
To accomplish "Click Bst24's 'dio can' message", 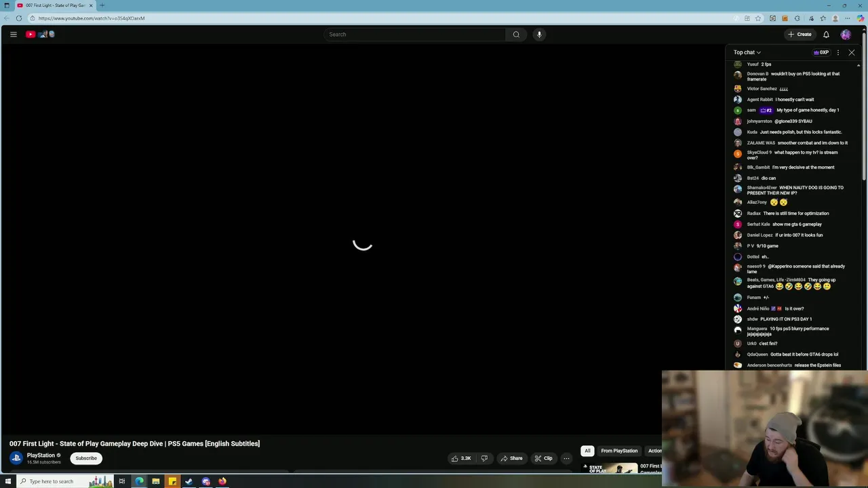I will [768, 178].
